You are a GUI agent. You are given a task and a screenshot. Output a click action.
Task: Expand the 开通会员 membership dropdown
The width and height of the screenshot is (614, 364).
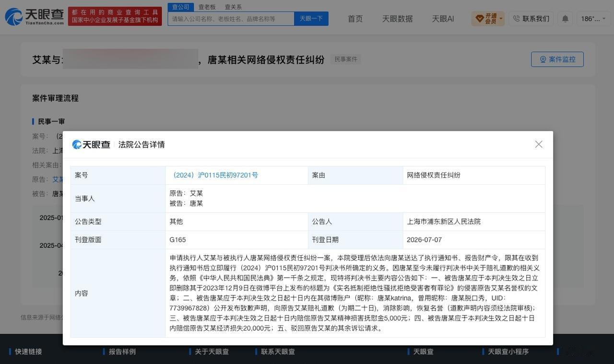(488, 19)
